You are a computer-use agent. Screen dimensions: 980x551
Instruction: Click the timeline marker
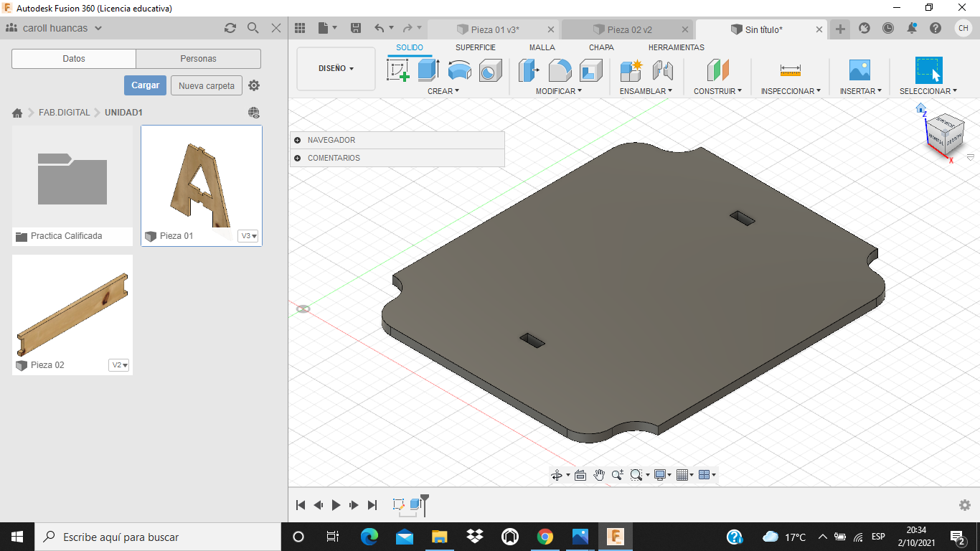(x=425, y=504)
